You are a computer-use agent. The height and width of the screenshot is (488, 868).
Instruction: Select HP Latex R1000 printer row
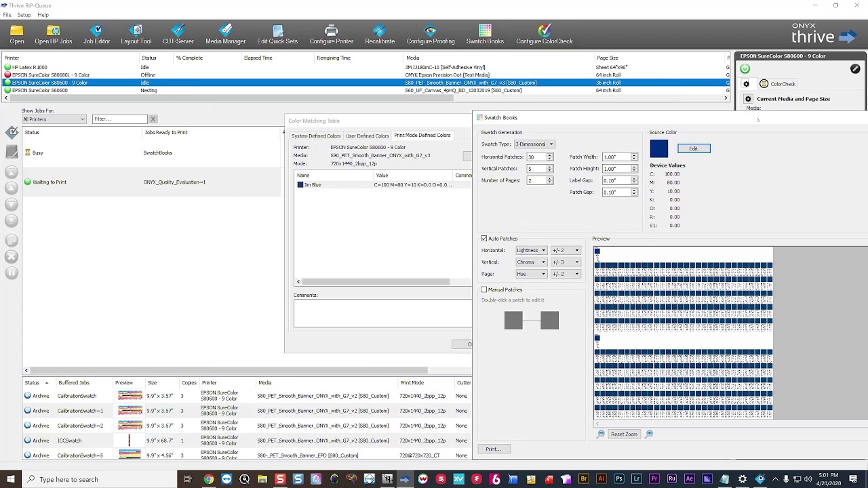[366, 68]
